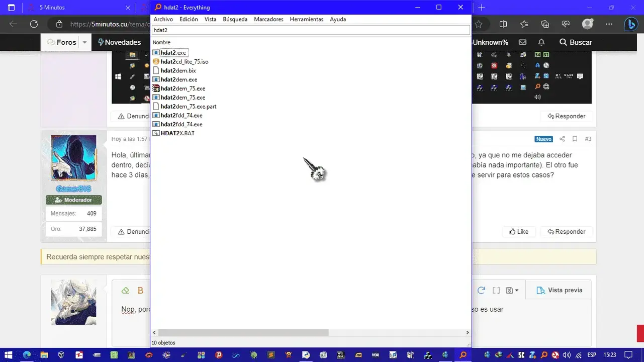Open the Ayuda menu in Everything
Image resolution: width=644 pixels, height=362 pixels.
pos(338,19)
